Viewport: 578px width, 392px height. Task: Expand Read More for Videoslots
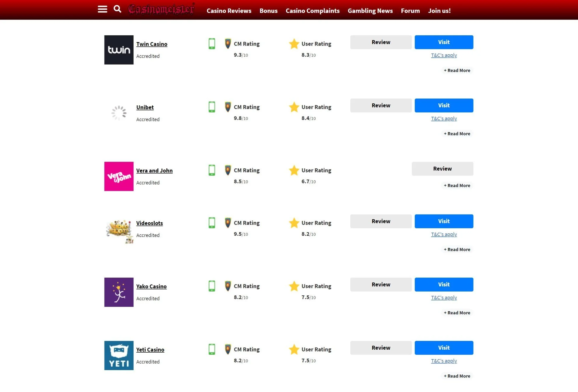click(x=457, y=250)
